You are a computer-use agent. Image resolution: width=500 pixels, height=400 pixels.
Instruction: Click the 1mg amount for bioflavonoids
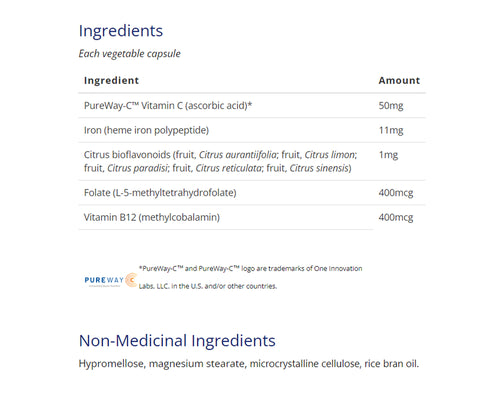coord(388,155)
